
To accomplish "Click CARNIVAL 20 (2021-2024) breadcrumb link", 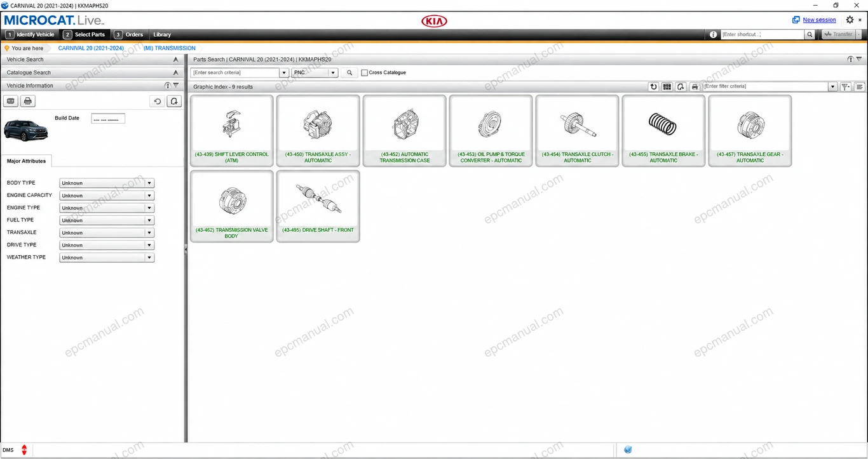I will (x=91, y=48).
